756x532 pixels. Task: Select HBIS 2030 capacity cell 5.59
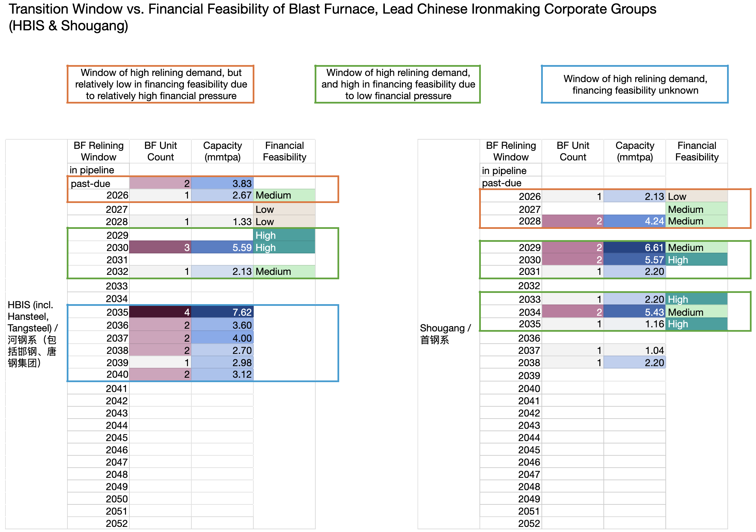pos(222,247)
